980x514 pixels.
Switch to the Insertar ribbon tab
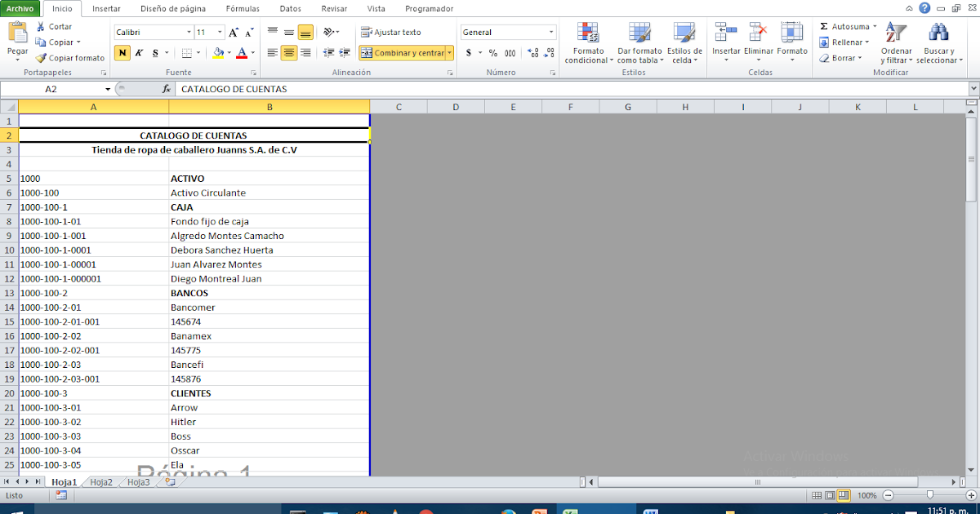[x=106, y=9]
